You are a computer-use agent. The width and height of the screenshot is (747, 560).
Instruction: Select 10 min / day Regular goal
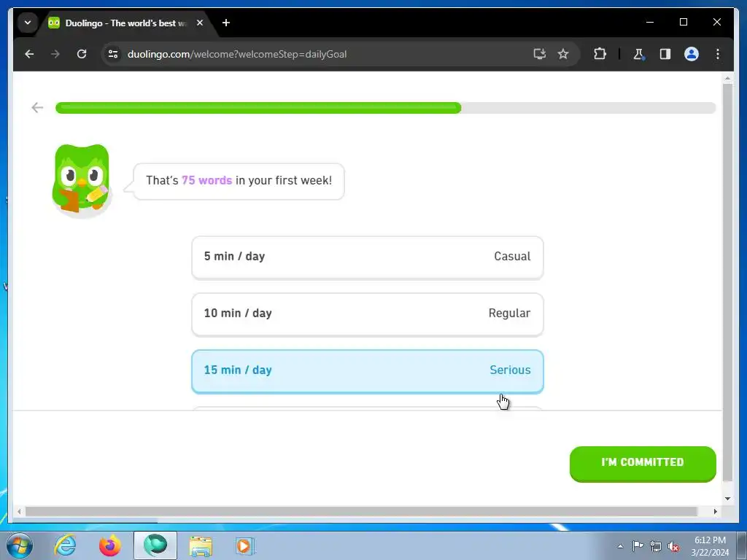click(368, 314)
